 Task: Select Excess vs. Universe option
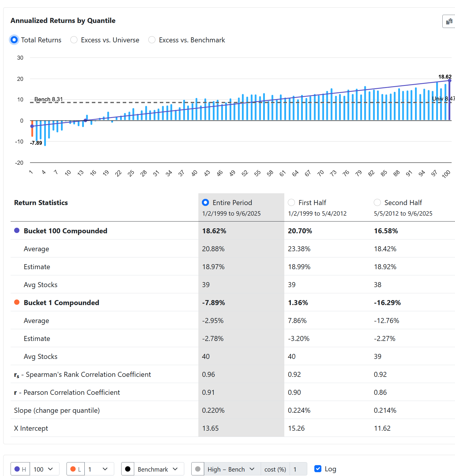[x=74, y=40]
